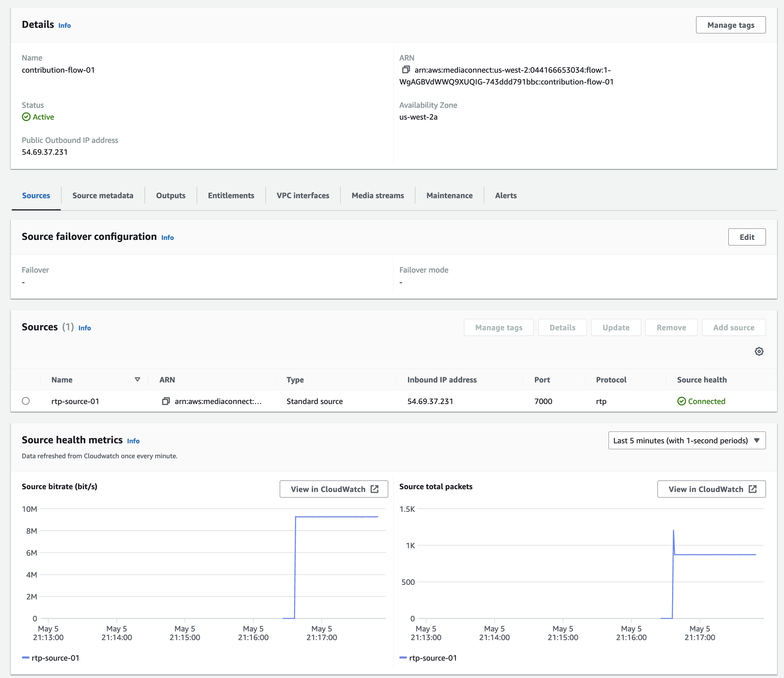The height and width of the screenshot is (678, 784).
Task: Copy the flow ARN with copy icon
Action: coord(406,70)
